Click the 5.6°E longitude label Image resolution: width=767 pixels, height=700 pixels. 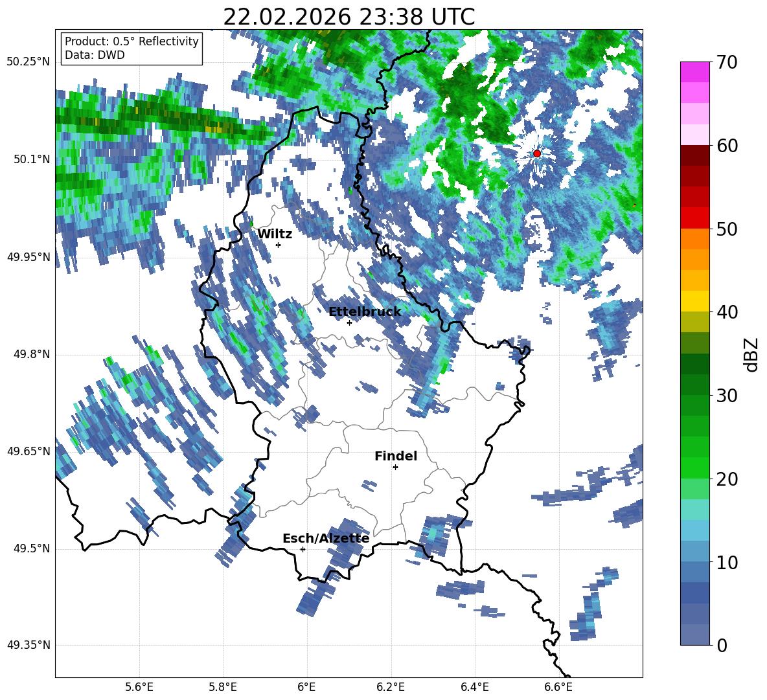[139, 687]
